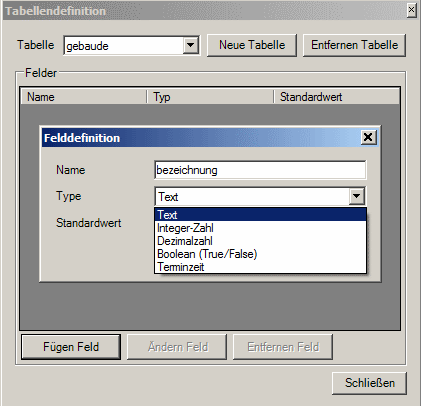Click the Fügen Feld button
This screenshot has height=406, width=421.
point(71,347)
